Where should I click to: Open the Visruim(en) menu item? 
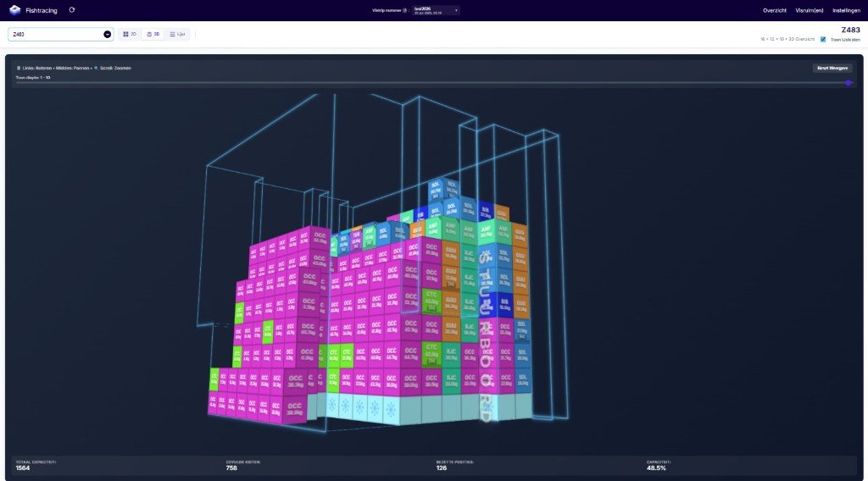[810, 10]
